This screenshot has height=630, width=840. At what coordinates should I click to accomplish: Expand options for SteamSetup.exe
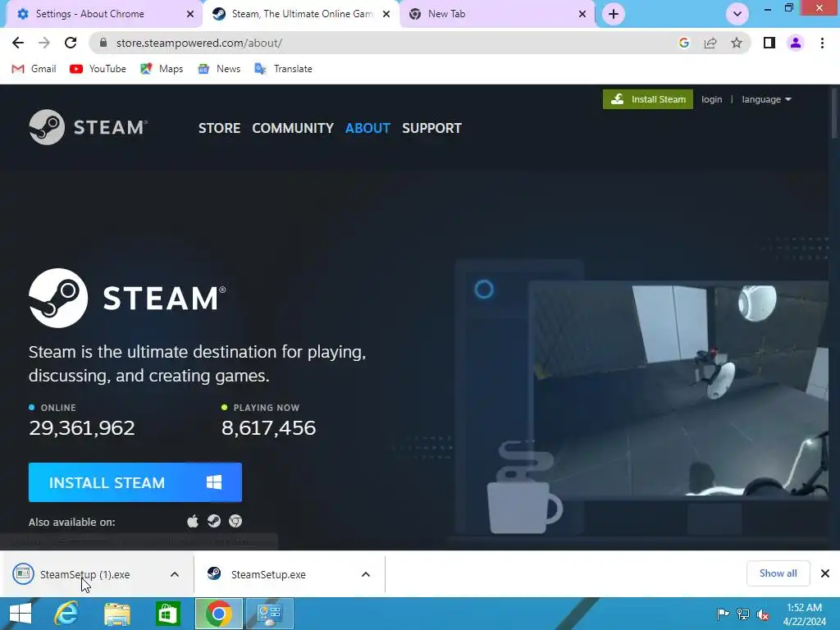tap(366, 574)
